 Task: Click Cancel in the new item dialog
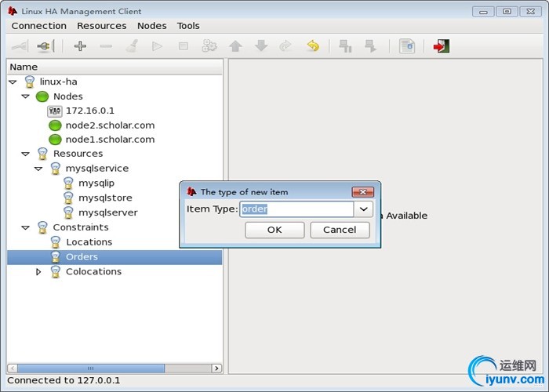pos(340,230)
